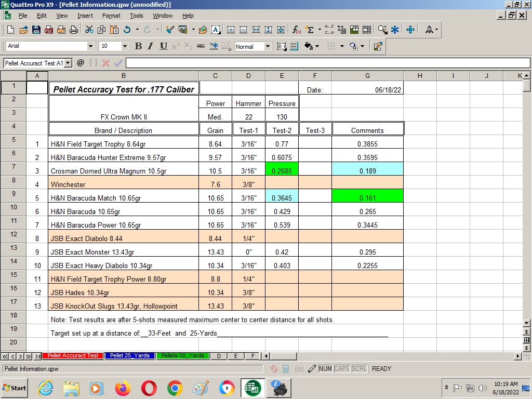Click the formula input line field
Screen dimensions: 532x399
[328, 63]
